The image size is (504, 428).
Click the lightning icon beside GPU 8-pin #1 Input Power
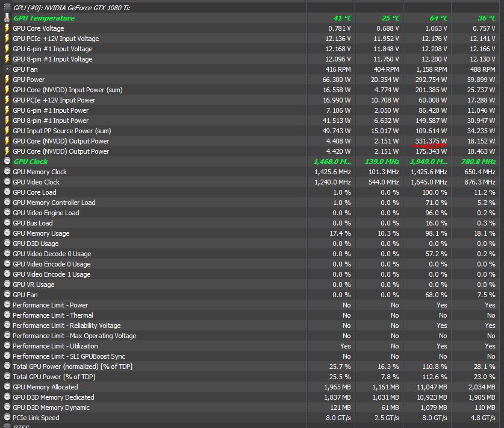[7, 121]
